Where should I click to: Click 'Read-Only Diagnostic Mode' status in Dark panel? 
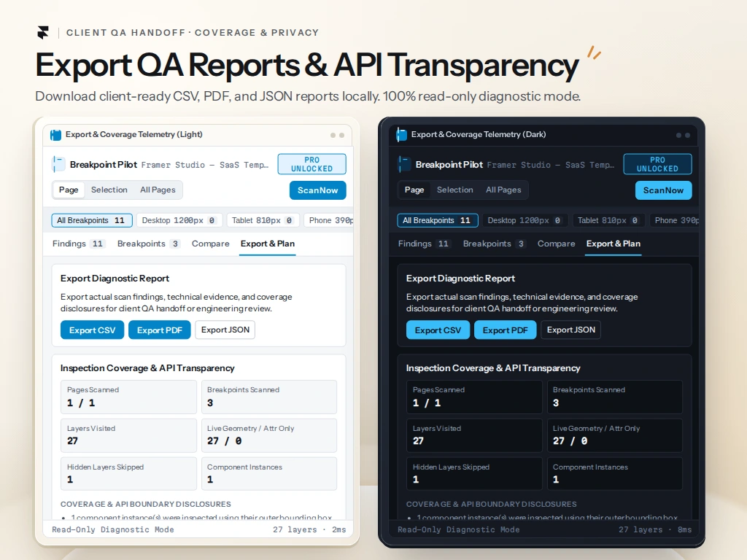coord(459,529)
